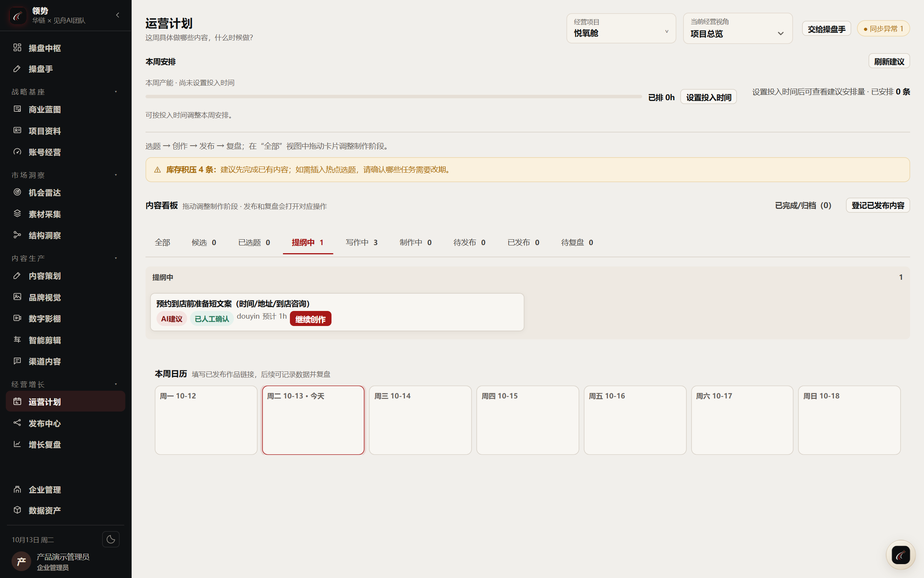The width and height of the screenshot is (924, 578).
Task: Open the floating assistant logo button
Action: coord(901,555)
